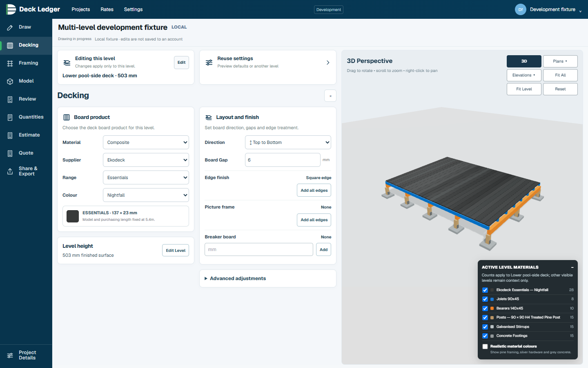The height and width of the screenshot is (368, 588).
Task: Open the Elevations dropdown in 3D view
Action: coord(524,75)
